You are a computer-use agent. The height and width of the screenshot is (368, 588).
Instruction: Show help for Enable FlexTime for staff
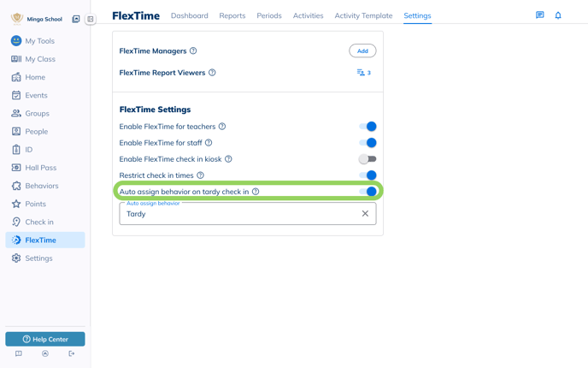tap(209, 143)
